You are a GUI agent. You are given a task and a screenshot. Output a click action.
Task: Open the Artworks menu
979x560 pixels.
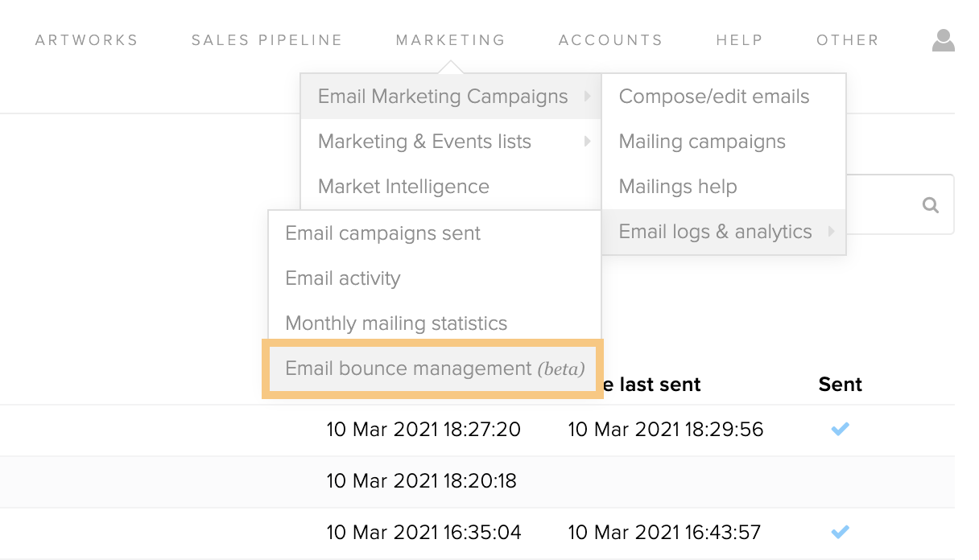[x=87, y=40]
